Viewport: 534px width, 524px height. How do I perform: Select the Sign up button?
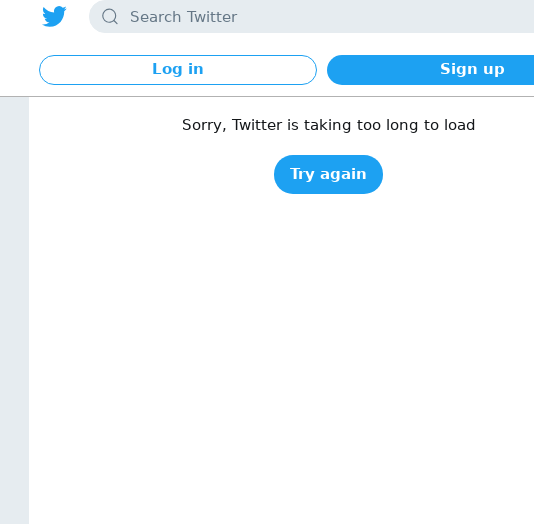430,70
